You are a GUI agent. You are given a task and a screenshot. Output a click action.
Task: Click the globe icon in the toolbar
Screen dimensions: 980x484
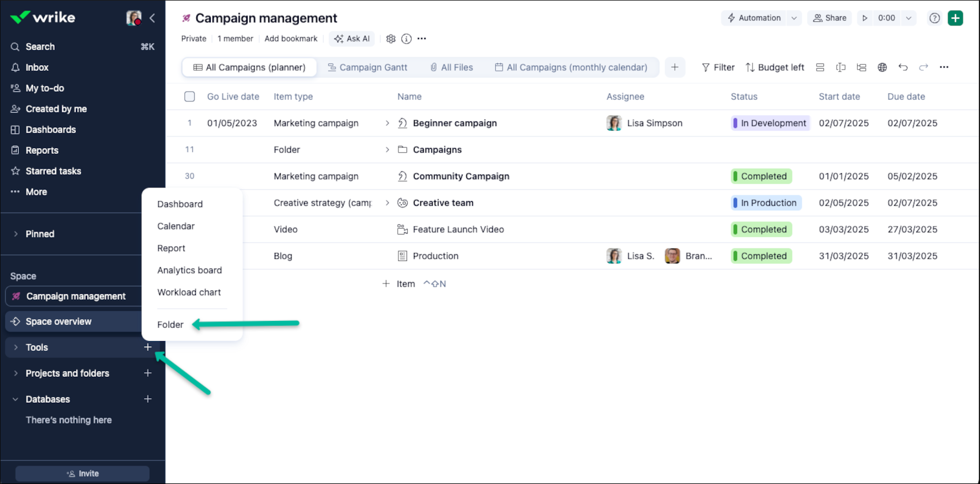(882, 67)
